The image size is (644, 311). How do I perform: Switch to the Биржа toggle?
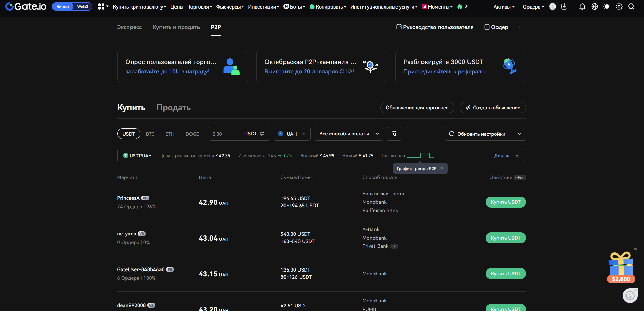pyautogui.click(x=63, y=6)
